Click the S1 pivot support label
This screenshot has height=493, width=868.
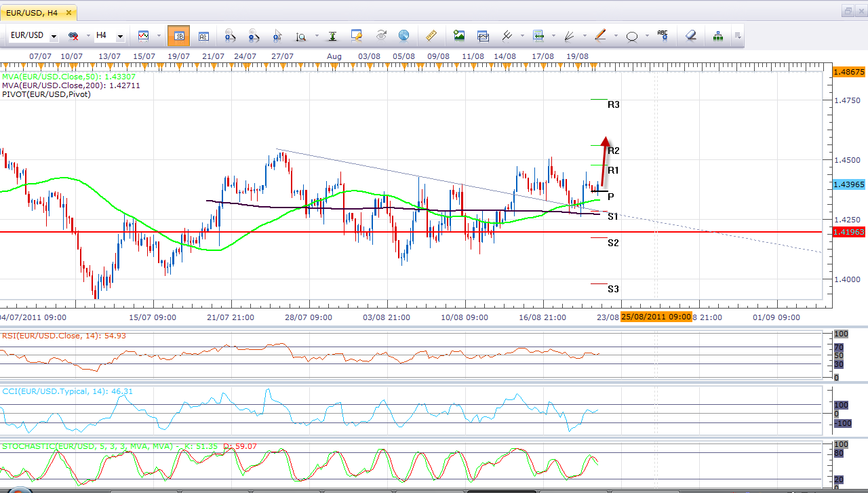[613, 216]
